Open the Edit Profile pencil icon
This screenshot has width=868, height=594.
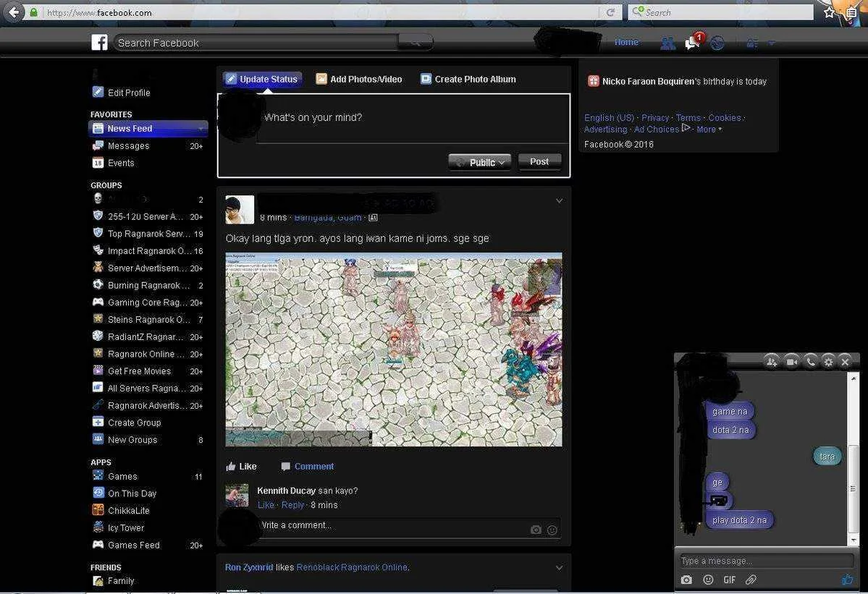98,92
